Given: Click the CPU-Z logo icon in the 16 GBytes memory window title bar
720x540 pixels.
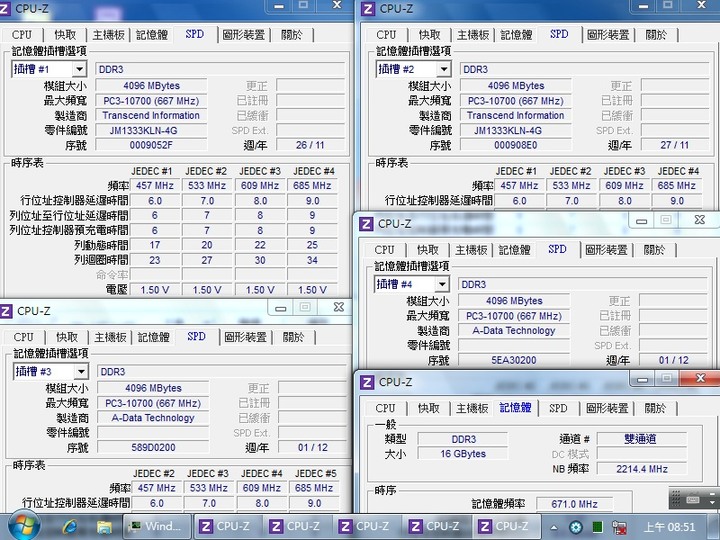Looking at the screenshot, I should (x=367, y=382).
